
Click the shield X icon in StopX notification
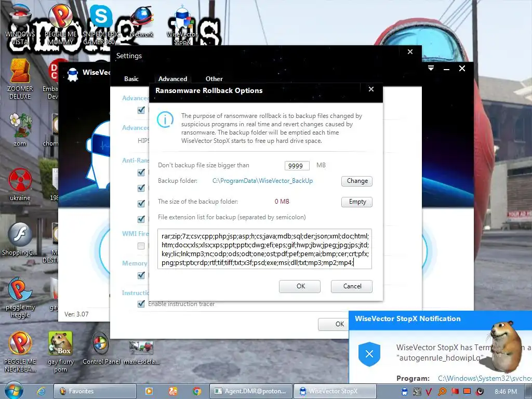click(369, 354)
